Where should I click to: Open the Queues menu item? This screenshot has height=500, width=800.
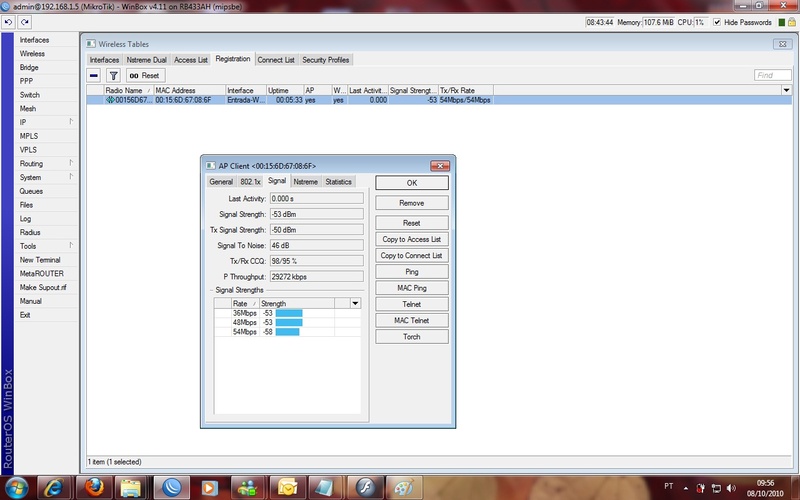point(31,191)
